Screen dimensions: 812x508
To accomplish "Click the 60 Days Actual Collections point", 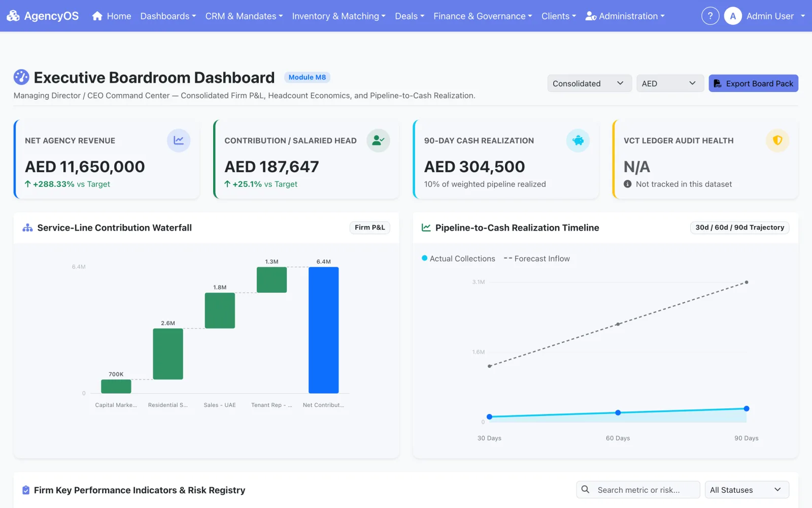I will pyautogui.click(x=618, y=412).
